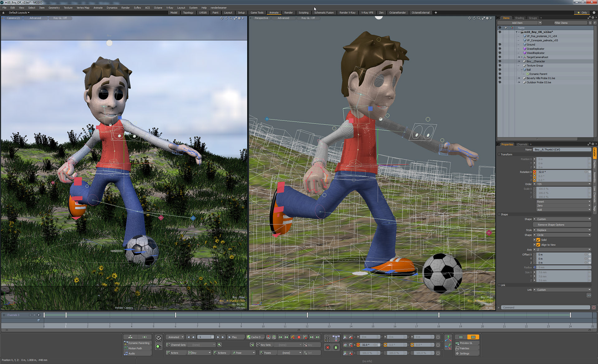Open the Dynamics menu
Screen dimensions: 598x364
pos(112,8)
